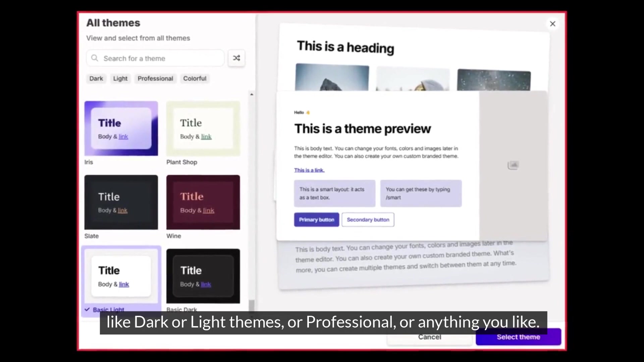
Task: Filter themes by Professional tag
Action: 155,78
